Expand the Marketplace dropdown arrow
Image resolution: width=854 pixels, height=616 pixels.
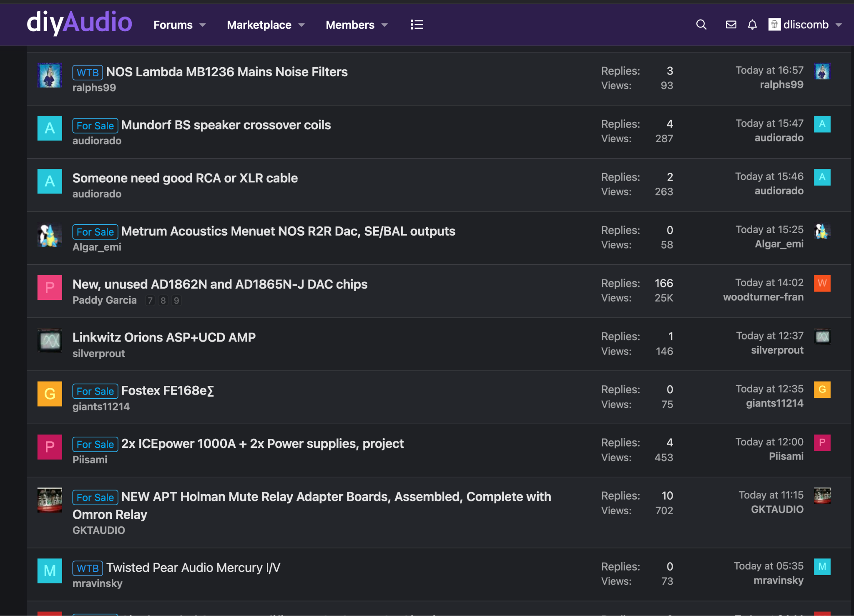click(x=301, y=25)
